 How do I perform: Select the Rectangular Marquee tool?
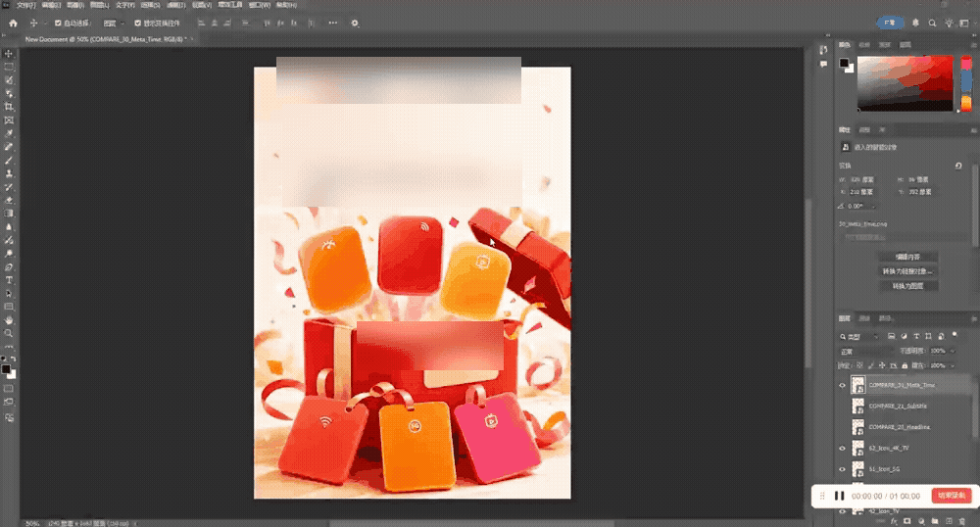(9, 67)
